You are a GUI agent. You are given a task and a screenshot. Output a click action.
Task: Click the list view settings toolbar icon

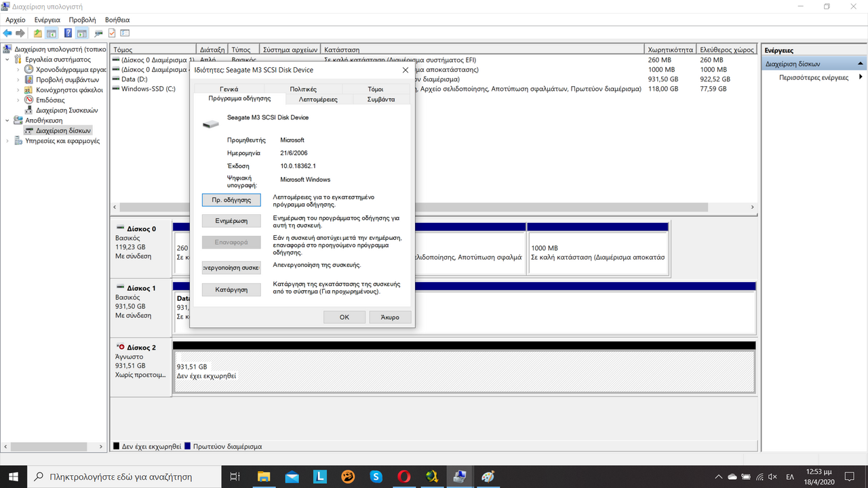(125, 33)
